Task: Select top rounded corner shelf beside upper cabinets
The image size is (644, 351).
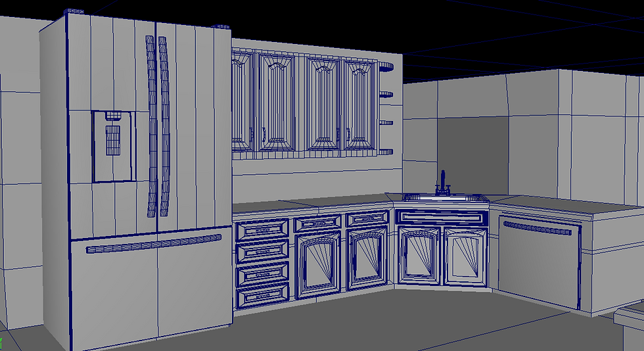Action: 386,66
